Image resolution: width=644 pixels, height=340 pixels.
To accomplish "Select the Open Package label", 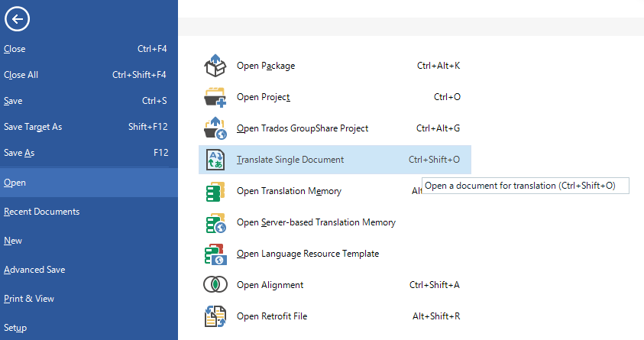I will 266,66.
